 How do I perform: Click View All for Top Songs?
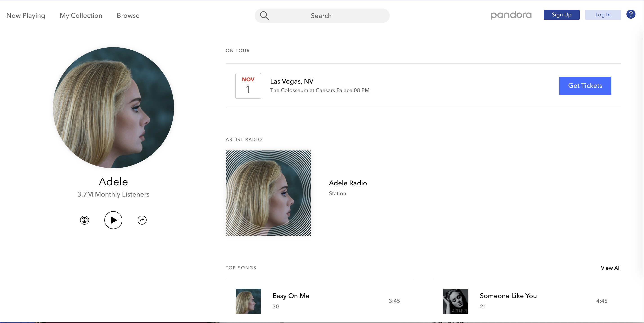tap(610, 268)
